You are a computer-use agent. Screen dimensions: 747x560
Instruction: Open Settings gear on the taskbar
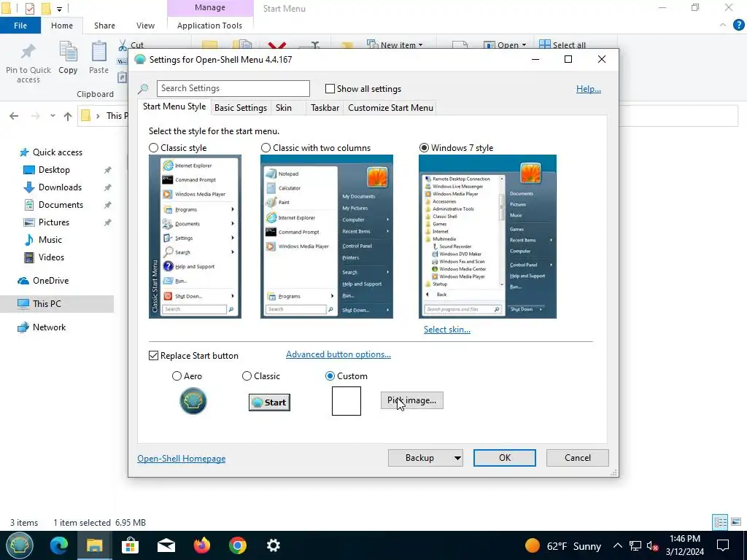click(x=273, y=545)
